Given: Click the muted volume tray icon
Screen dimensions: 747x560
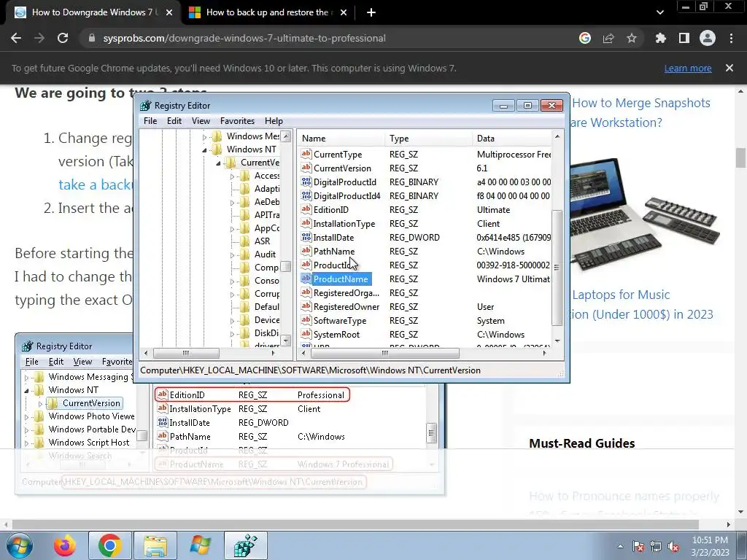Looking at the screenshot, I should pyautogui.click(x=674, y=546).
